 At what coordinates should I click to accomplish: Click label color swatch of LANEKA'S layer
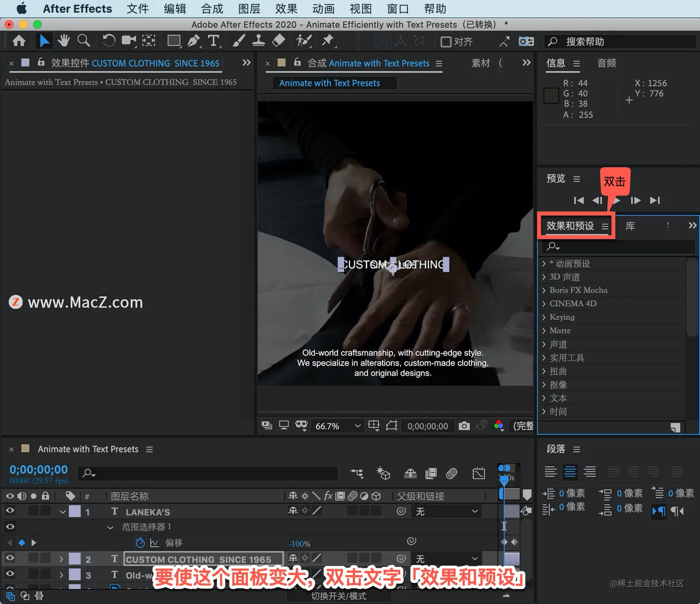[75, 511]
